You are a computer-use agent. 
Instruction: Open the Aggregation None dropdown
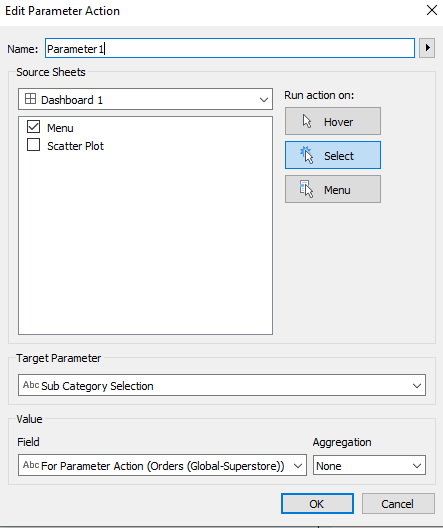click(x=369, y=465)
